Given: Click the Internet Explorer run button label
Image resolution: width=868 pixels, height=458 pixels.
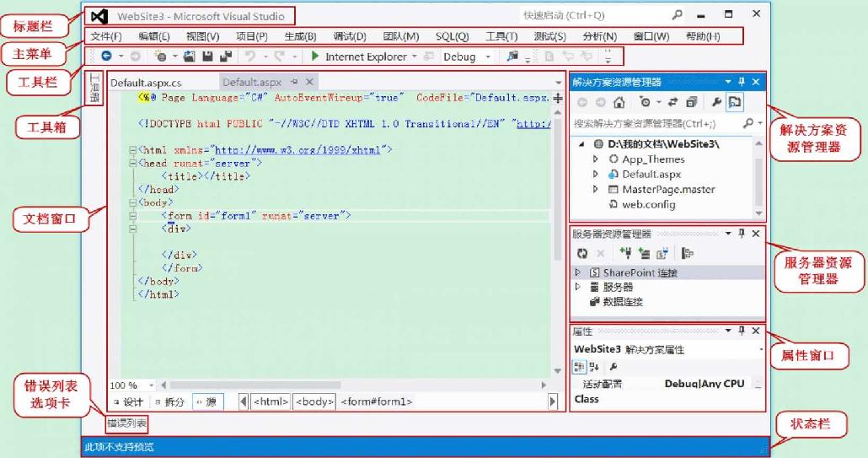Looking at the screenshot, I should coord(366,57).
